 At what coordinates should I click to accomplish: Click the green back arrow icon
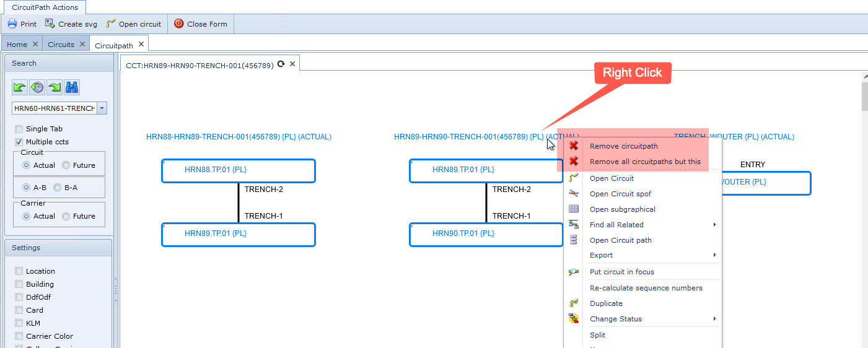[x=20, y=87]
